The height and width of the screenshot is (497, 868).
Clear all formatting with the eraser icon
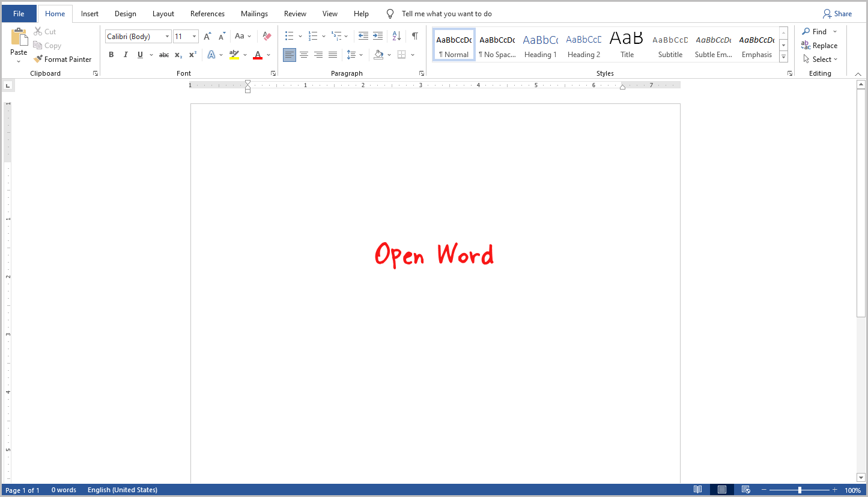click(x=266, y=36)
